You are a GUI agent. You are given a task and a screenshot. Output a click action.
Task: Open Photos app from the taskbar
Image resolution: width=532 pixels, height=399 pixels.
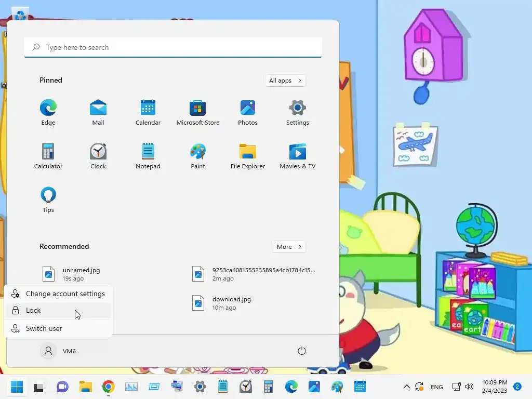314,387
